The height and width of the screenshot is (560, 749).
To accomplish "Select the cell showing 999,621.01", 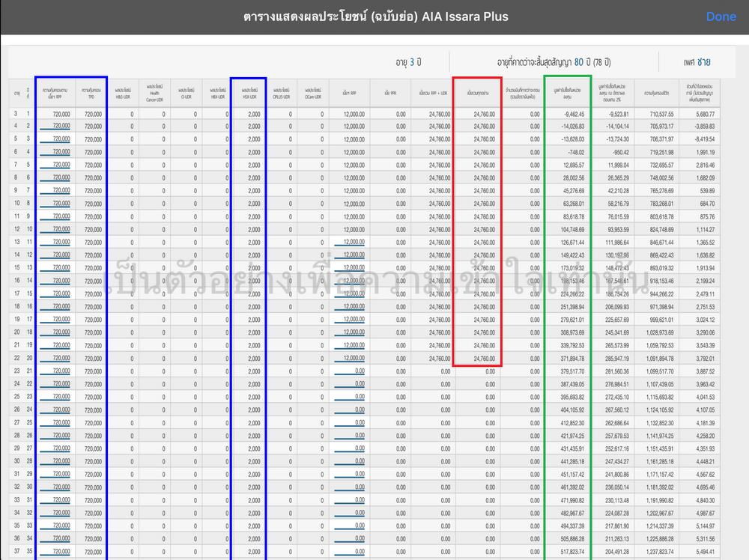I will click(662, 320).
